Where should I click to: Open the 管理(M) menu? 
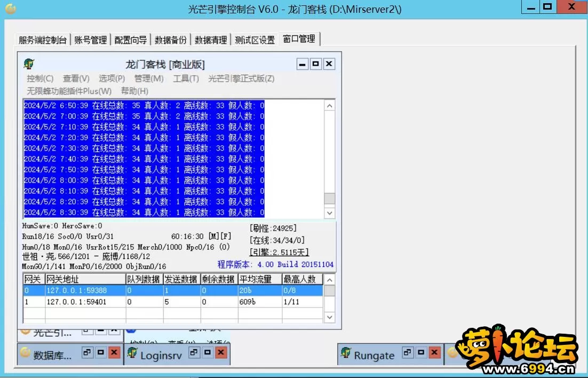149,78
